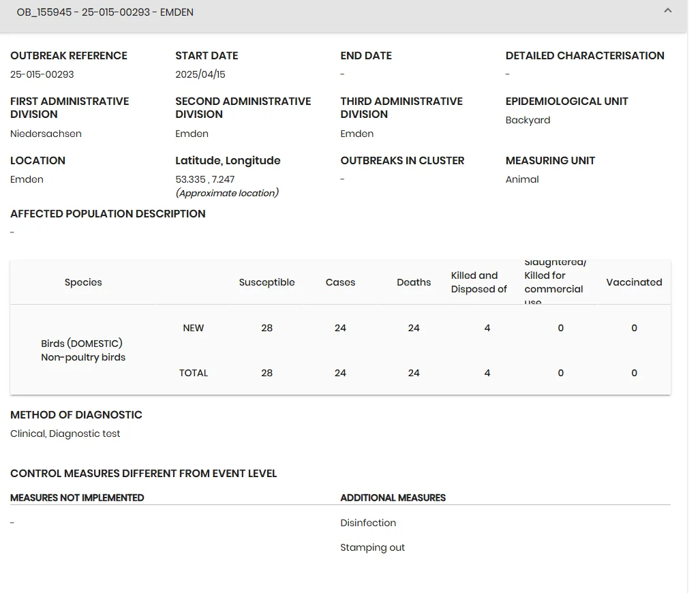The image size is (700, 593).
Task: Click the AFFECTED POPULATION DESCRIPTION heading
Action: pos(108,214)
